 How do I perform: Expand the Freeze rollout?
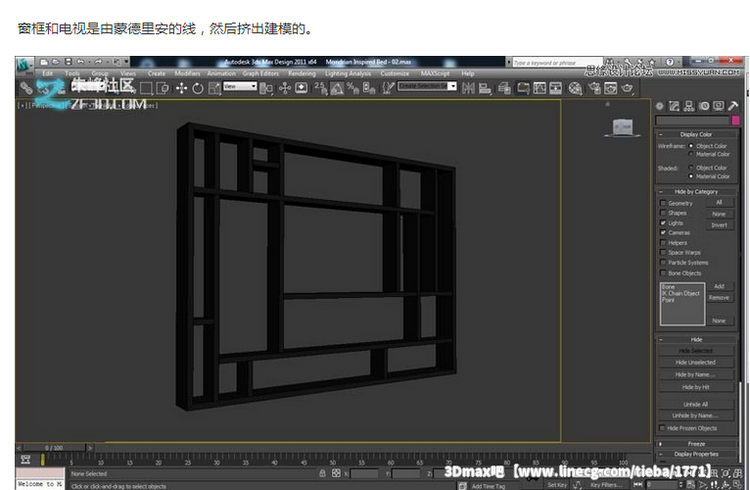[696, 444]
